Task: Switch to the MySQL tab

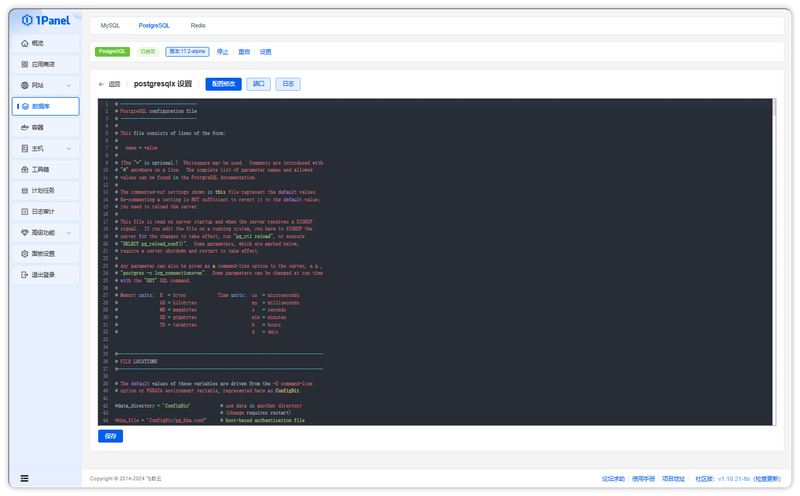Action: coord(110,26)
